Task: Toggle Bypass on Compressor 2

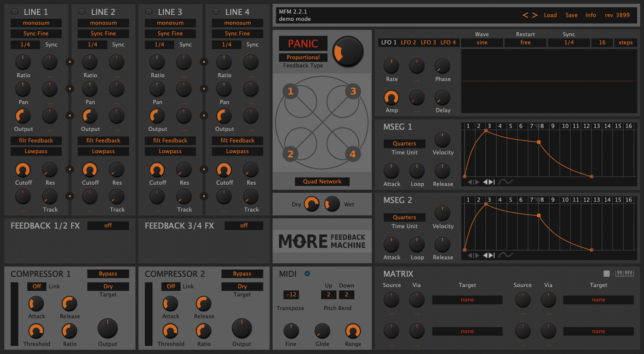Action: pos(242,273)
